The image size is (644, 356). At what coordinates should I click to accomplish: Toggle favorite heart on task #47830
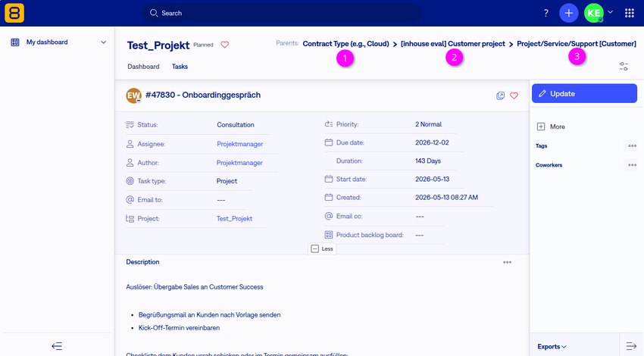[x=514, y=95]
